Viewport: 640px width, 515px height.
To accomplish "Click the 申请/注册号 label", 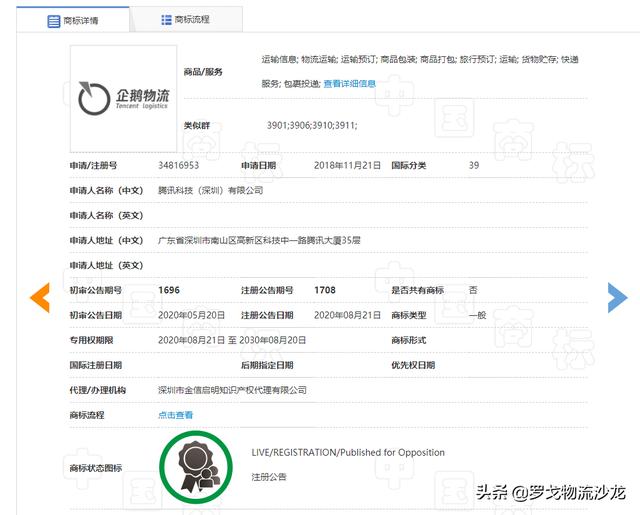I will pos(93,165).
